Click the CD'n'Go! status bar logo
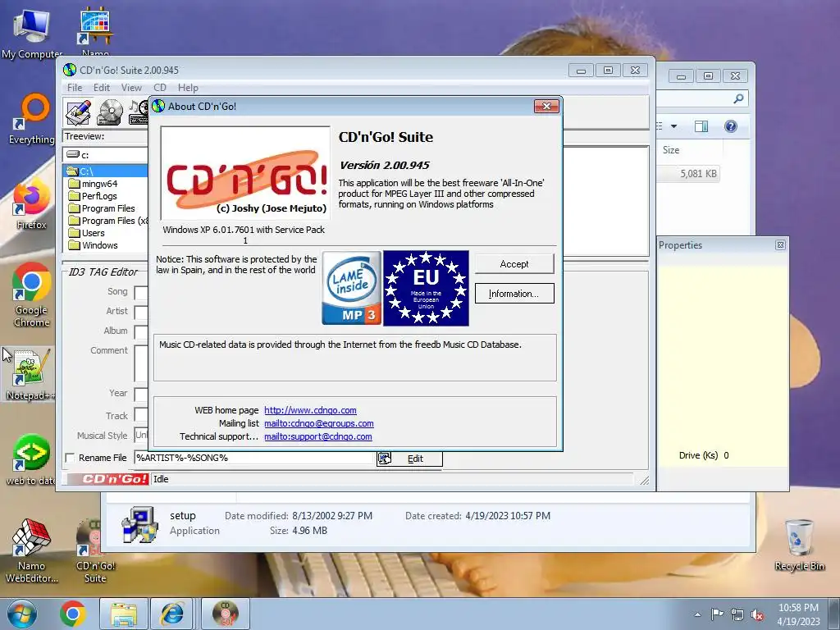Viewport: 840px width, 630px height. [x=107, y=479]
